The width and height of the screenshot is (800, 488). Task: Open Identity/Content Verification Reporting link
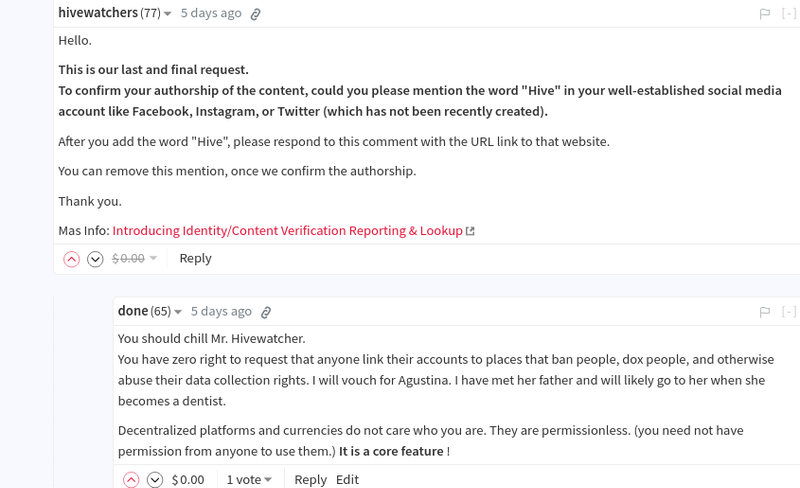[287, 231]
